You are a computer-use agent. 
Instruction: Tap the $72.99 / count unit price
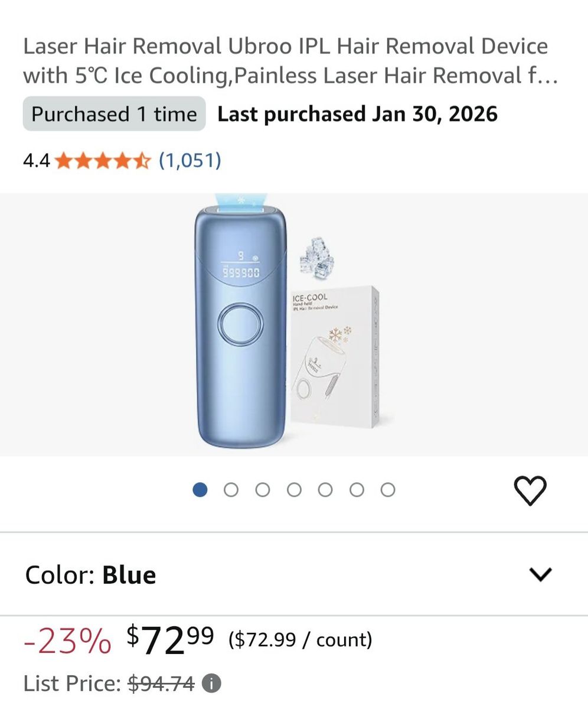[300, 640]
